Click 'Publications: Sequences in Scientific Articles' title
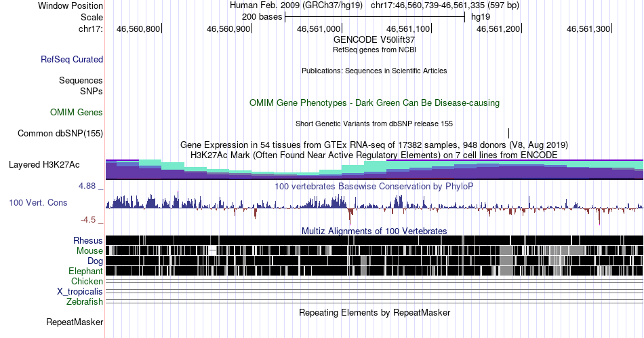 tap(374, 71)
